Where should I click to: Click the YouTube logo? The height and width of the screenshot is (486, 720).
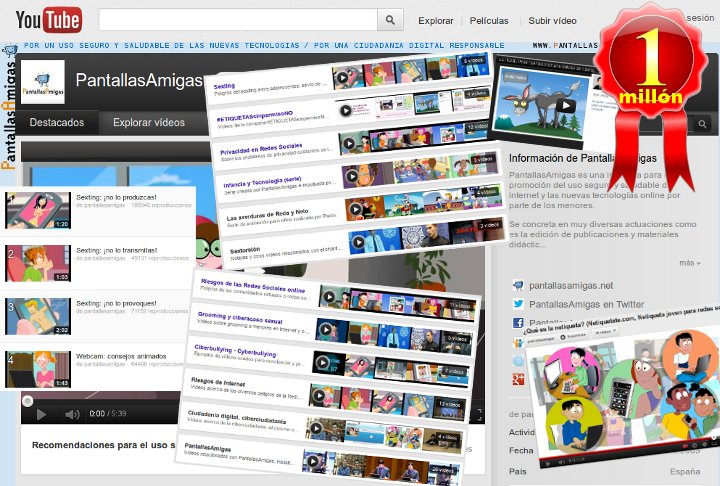(x=49, y=20)
